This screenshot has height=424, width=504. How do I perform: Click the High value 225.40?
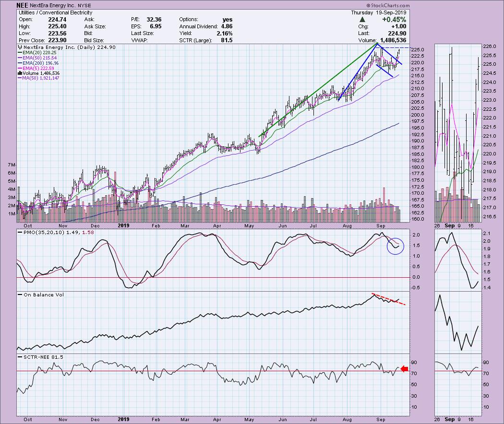tap(57, 26)
